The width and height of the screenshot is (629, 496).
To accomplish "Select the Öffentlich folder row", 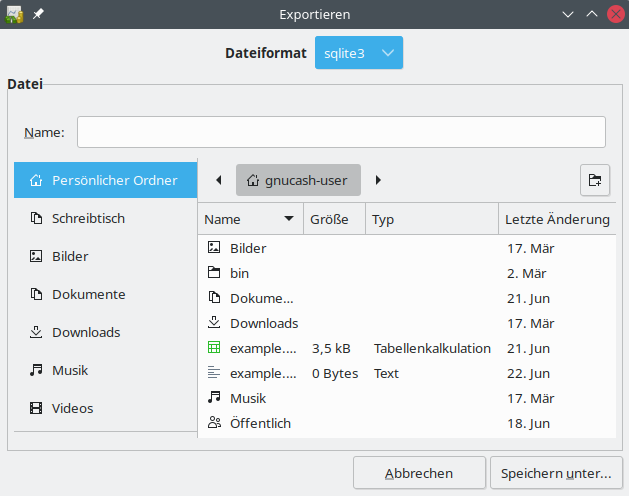I will coord(260,423).
